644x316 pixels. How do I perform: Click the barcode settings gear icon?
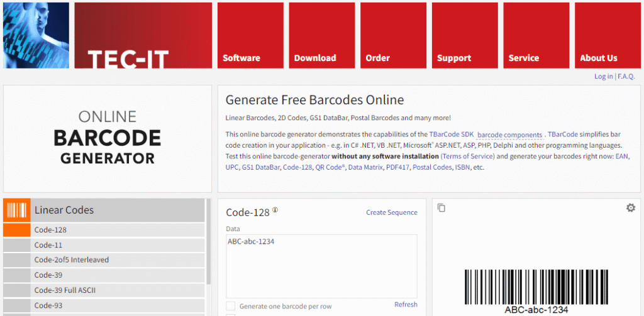click(x=630, y=208)
